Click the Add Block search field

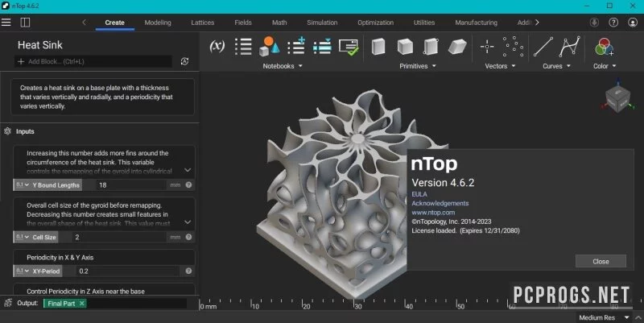[x=93, y=61]
